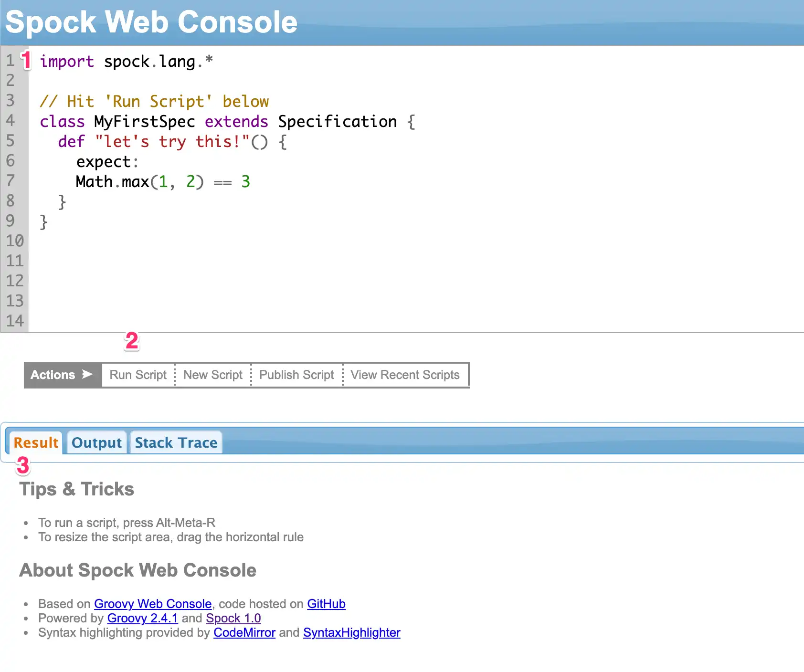Click Publish Script
Screen dimensions: 804x672
tap(296, 375)
